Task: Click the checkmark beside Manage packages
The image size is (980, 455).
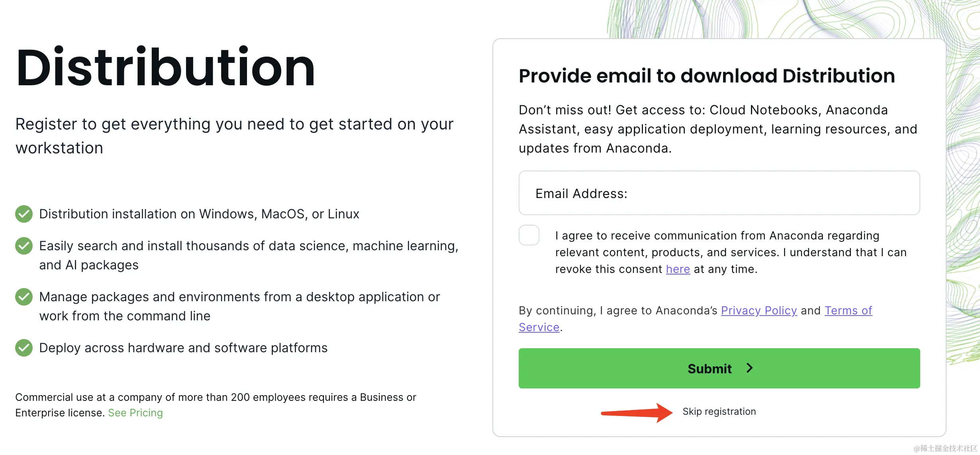Action: click(24, 297)
